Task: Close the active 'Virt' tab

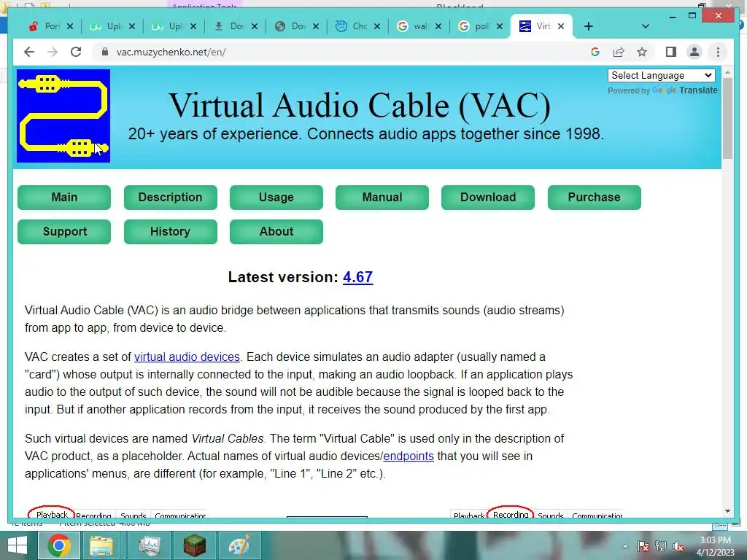Action: click(x=561, y=26)
